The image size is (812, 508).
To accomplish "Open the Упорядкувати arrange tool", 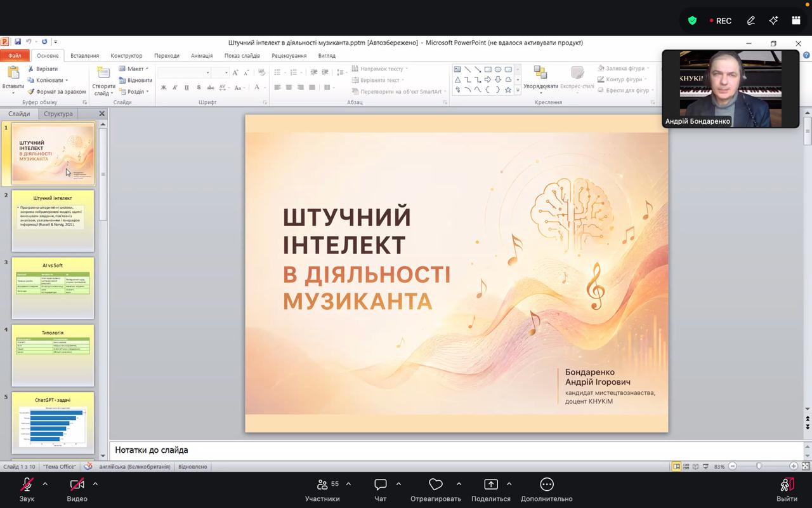I will click(540, 79).
